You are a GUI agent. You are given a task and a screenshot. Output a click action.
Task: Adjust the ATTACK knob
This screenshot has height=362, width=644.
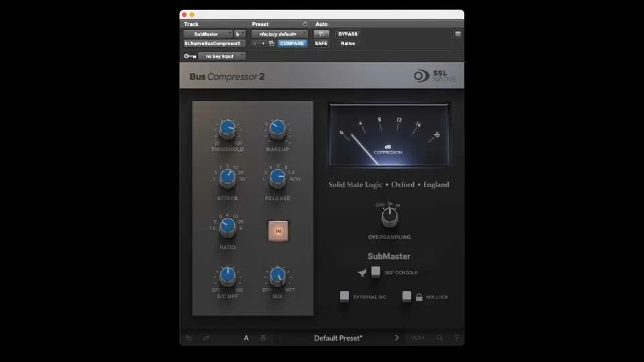pos(227,178)
